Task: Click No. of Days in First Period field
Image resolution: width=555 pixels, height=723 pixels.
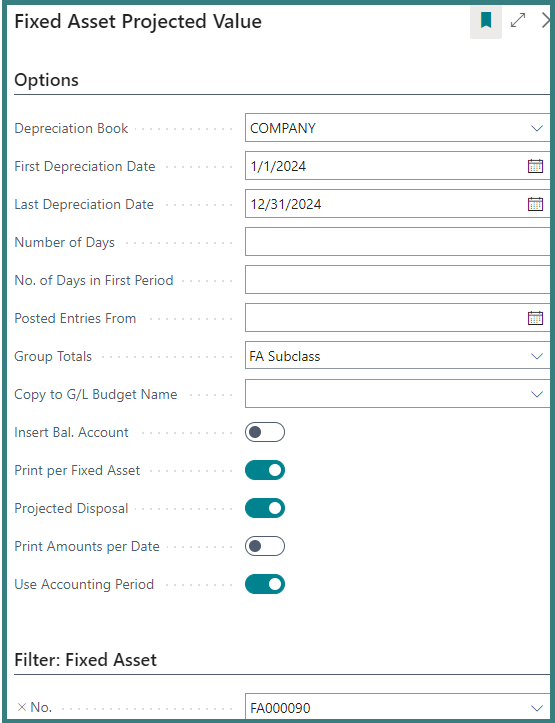Action: pyautogui.click(x=398, y=279)
